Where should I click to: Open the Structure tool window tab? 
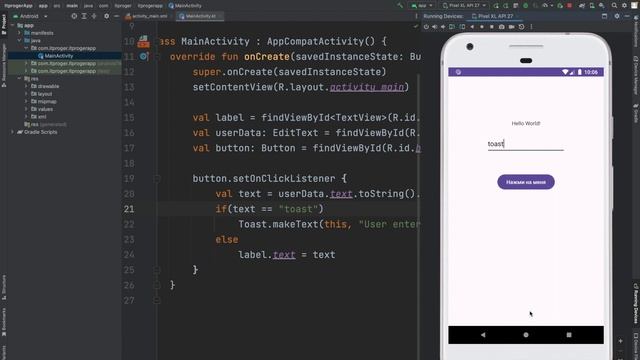pos(4,287)
